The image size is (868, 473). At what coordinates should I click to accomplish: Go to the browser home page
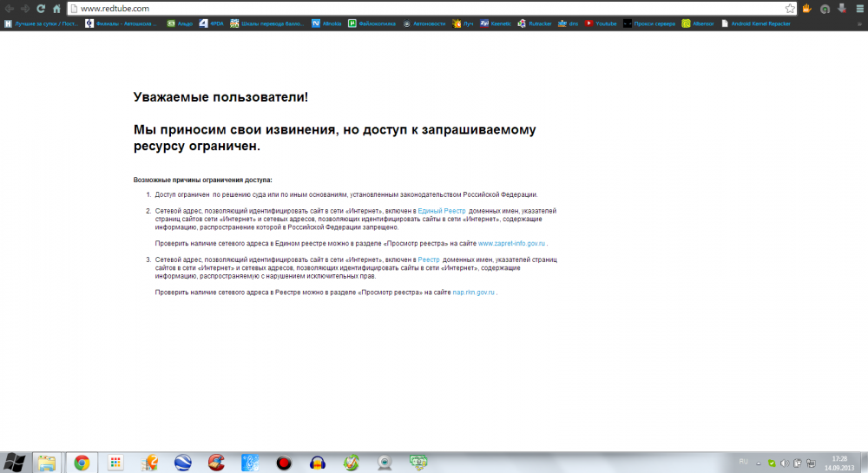(x=56, y=8)
